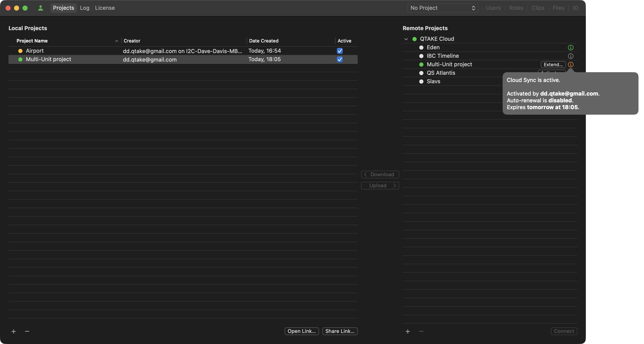Open the No Project dropdown
Image resolution: width=644 pixels, height=344 pixels.
tap(443, 8)
